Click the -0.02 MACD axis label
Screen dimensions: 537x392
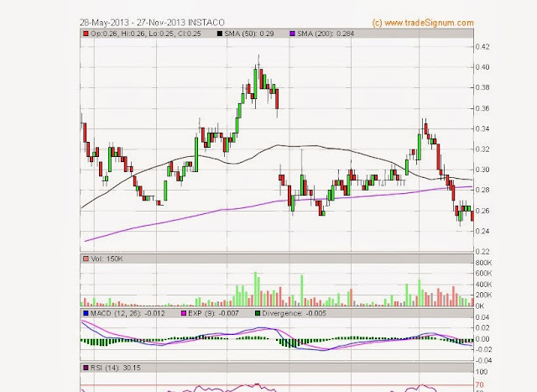point(482,349)
